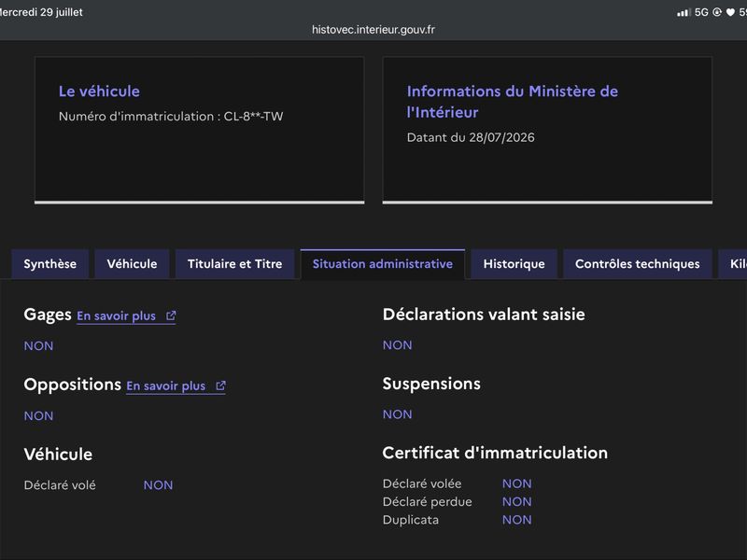
Task: Open the partially visible Kilométrage tab
Action: (x=733, y=264)
